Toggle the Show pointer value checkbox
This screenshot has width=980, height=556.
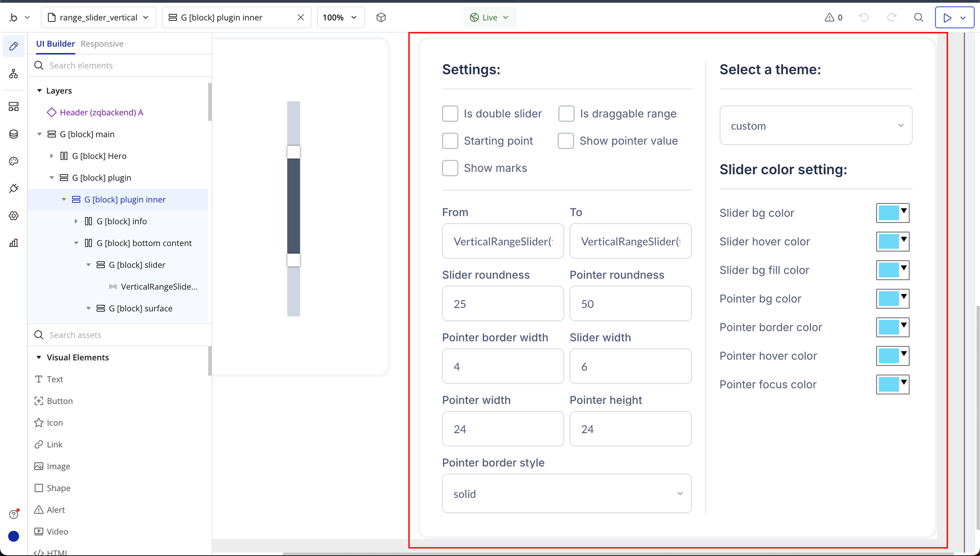pyautogui.click(x=566, y=141)
